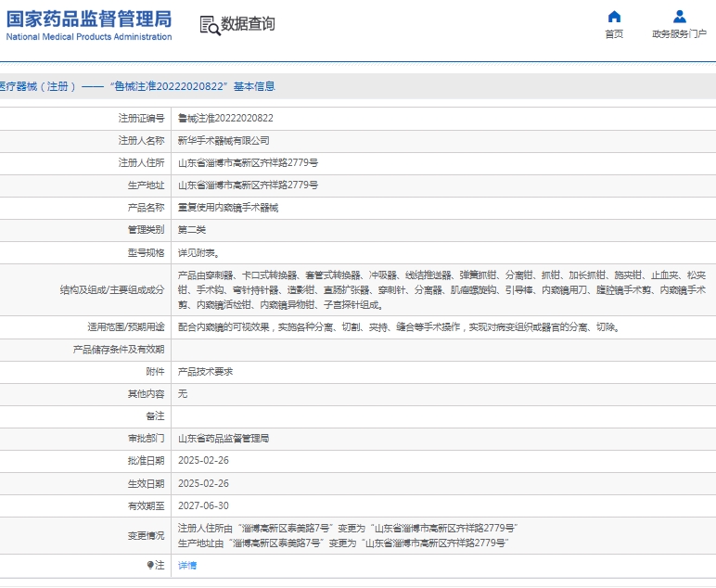Click approval department 山东省药品监督管理局
The height and width of the screenshot is (588, 716).
(x=224, y=439)
